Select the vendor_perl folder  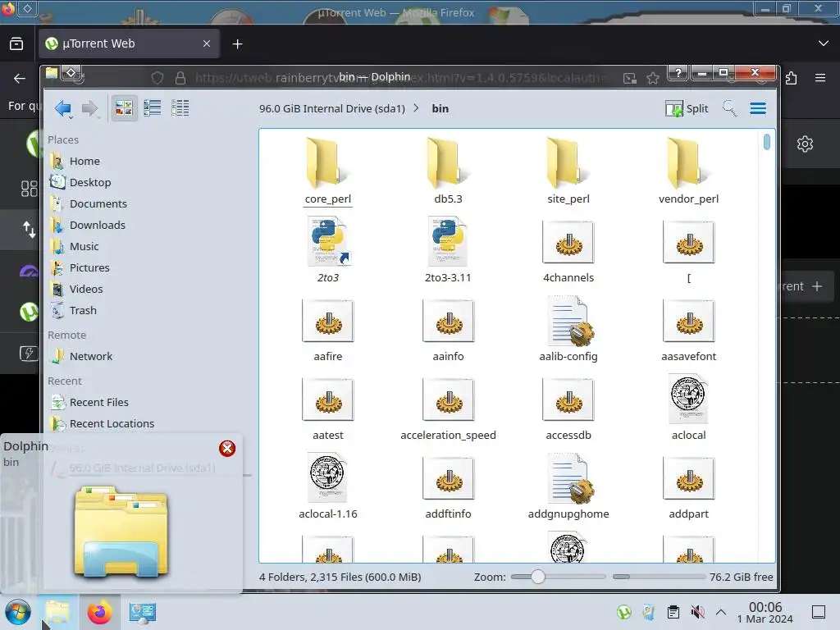(x=688, y=171)
